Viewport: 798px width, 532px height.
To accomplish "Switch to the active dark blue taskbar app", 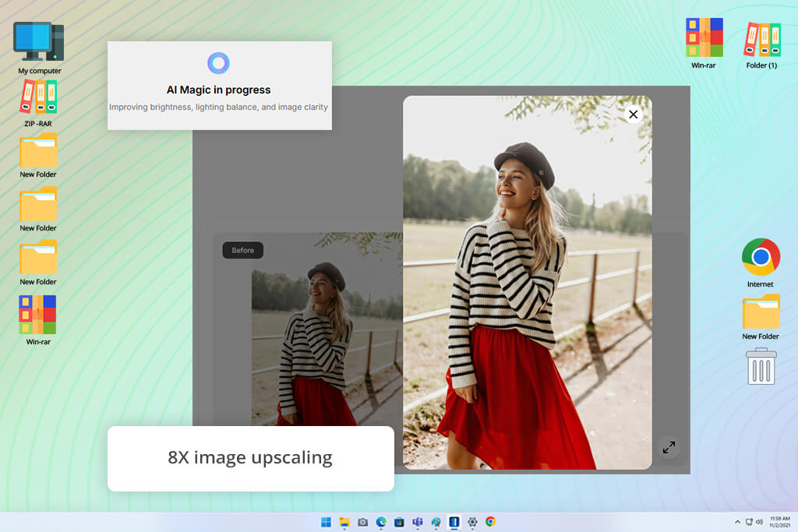I will 454,522.
